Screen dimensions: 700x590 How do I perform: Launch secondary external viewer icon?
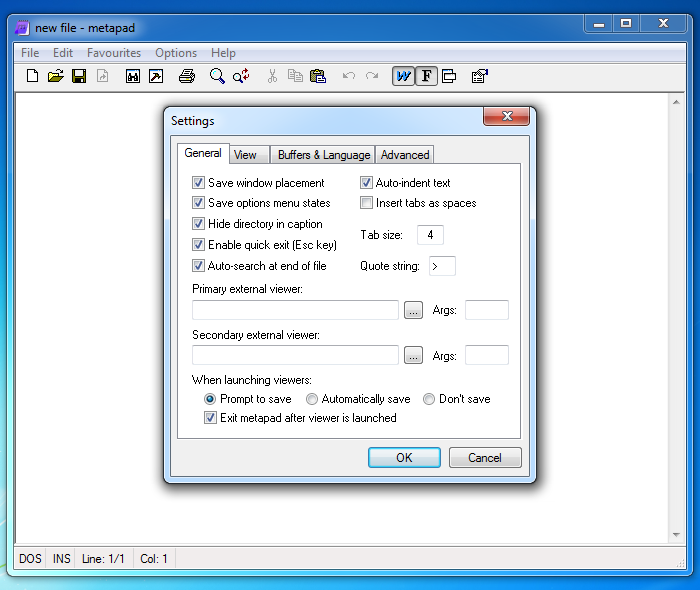click(x=156, y=76)
